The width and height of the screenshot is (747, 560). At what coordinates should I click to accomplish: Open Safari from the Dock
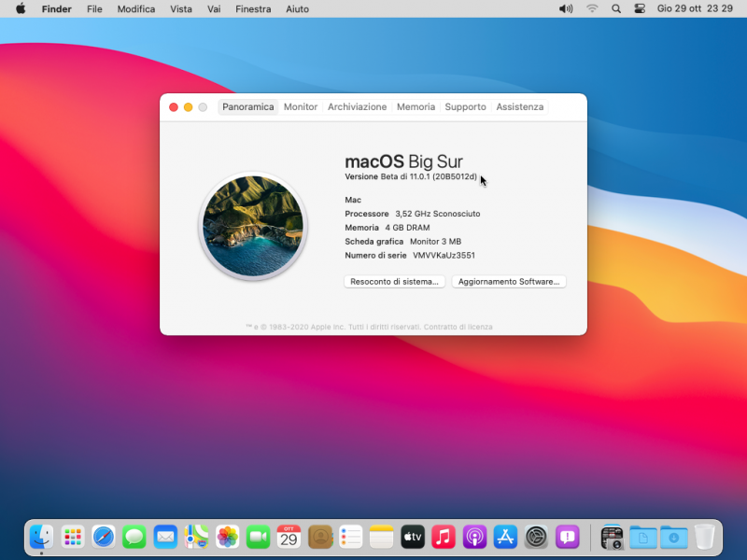point(104,537)
